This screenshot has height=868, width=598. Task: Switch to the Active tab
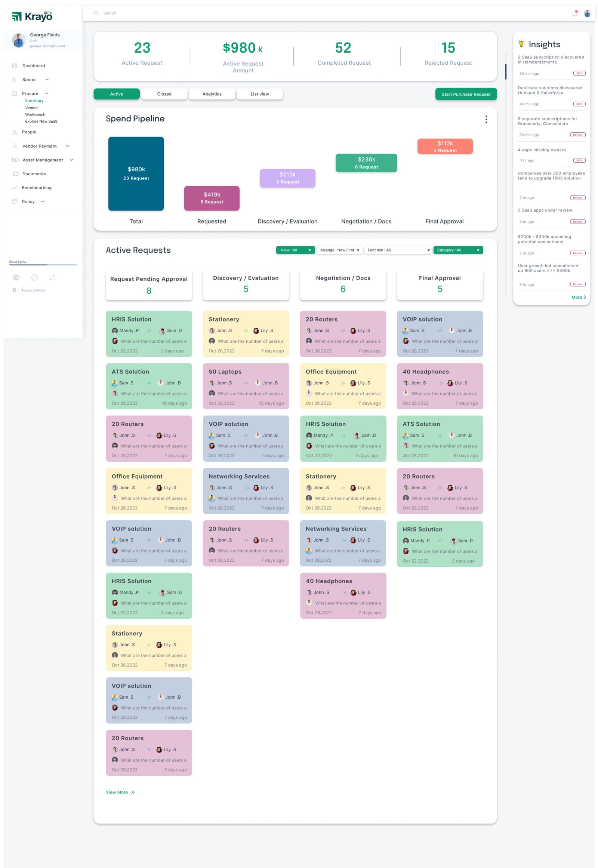(117, 94)
